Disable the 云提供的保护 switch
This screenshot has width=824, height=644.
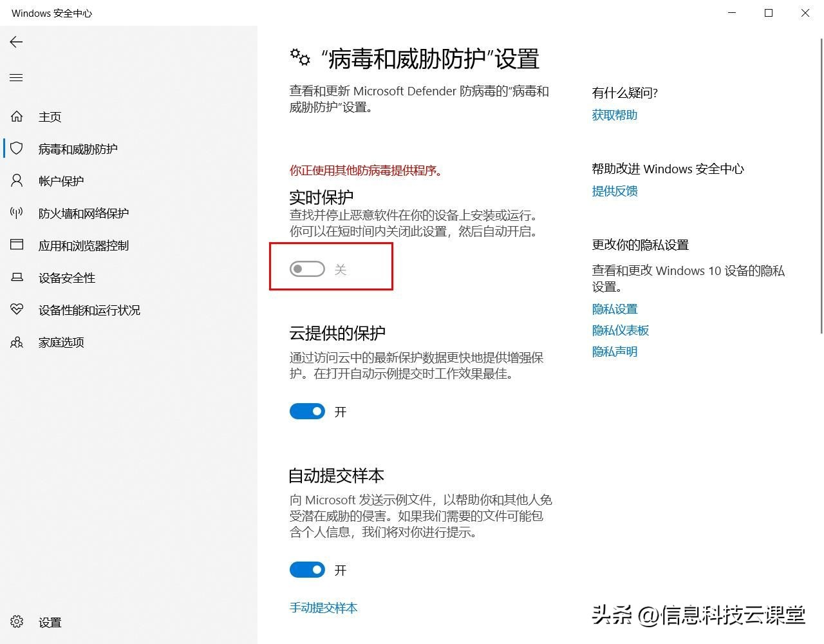click(x=307, y=411)
